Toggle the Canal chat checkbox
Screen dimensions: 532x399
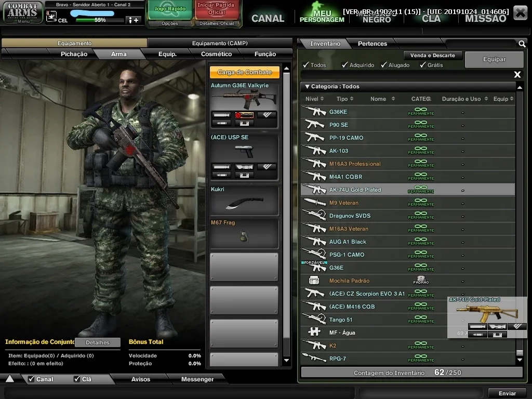[31, 379]
